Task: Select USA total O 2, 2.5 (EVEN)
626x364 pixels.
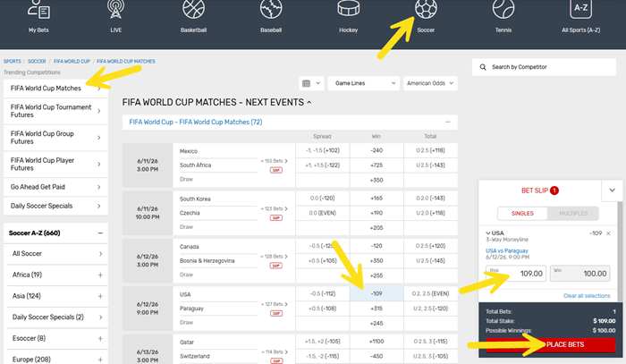Action: point(430,293)
